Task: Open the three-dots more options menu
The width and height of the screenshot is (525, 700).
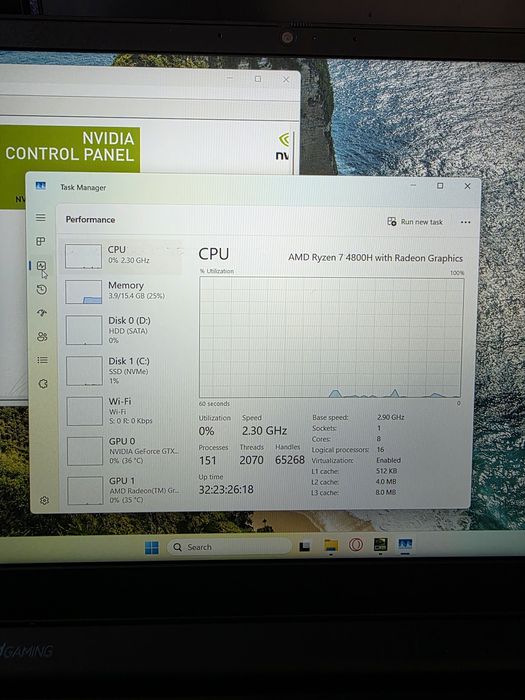Action: pyautogui.click(x=466, y=222)
